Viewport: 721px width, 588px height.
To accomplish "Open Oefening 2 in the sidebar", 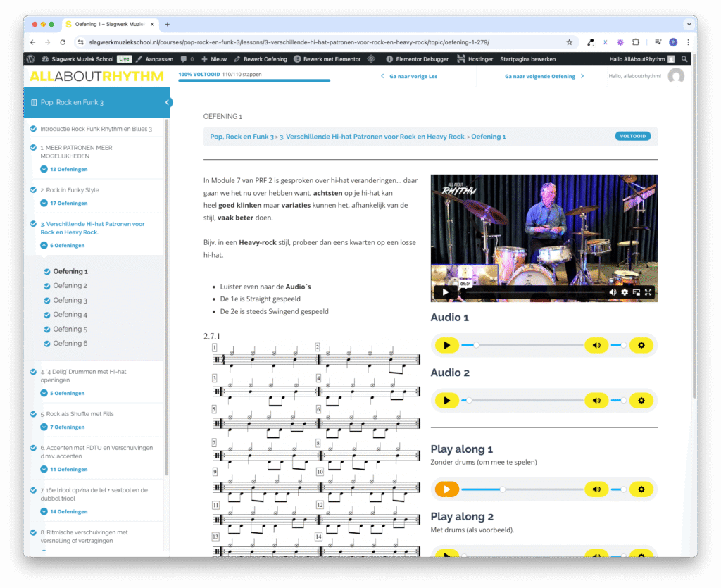I will tap(70, 285).
